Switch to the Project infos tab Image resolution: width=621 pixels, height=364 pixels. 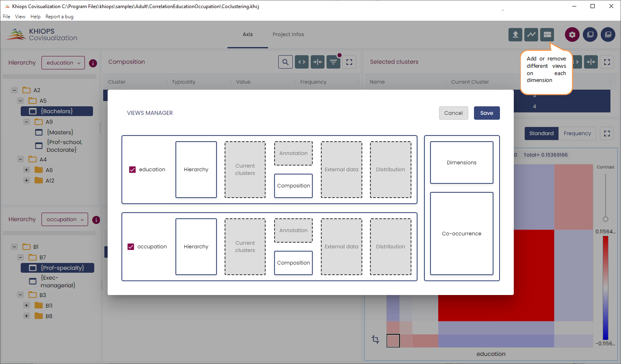click(288, 34)
